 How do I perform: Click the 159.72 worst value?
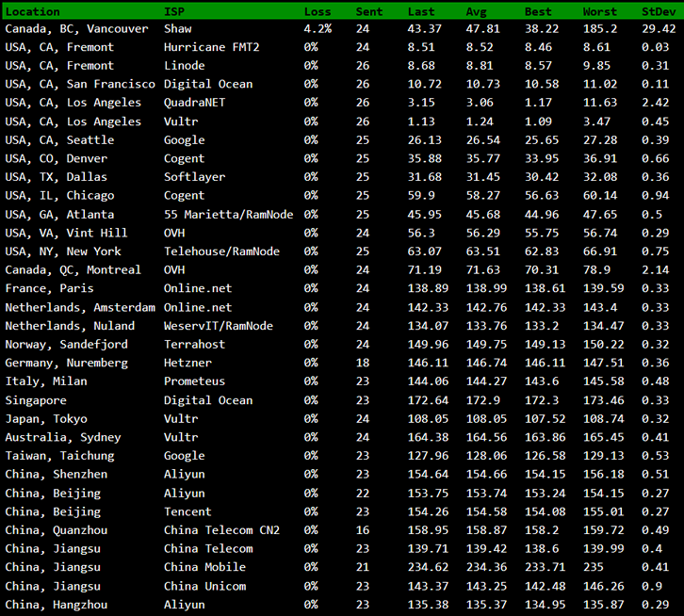click(603, 530)
